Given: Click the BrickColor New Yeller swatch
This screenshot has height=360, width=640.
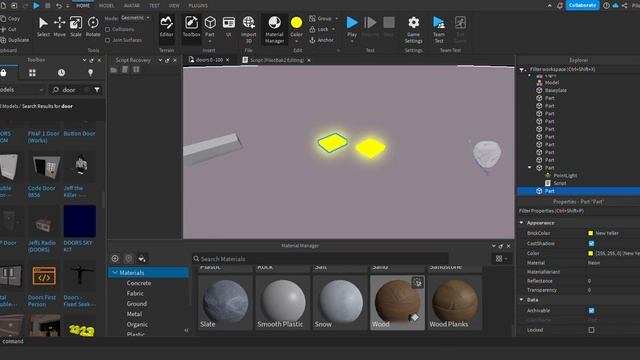Looking at the screenshot, I should click(590, 233).
